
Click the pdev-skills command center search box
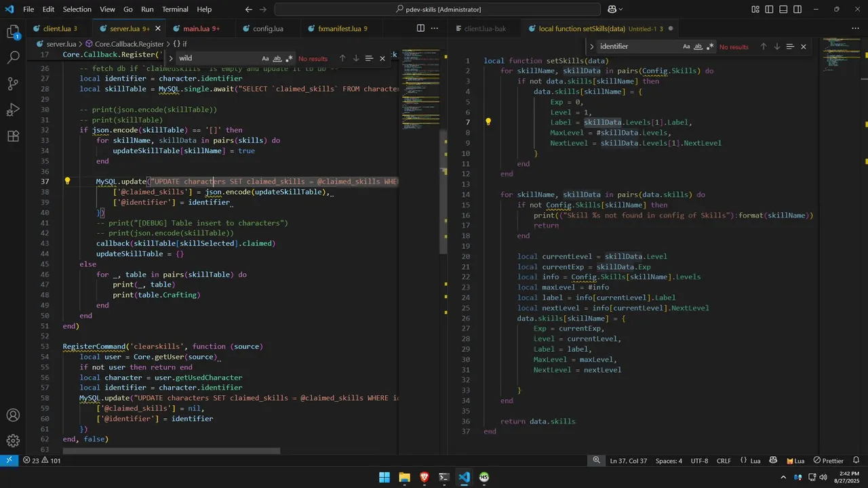437,9
